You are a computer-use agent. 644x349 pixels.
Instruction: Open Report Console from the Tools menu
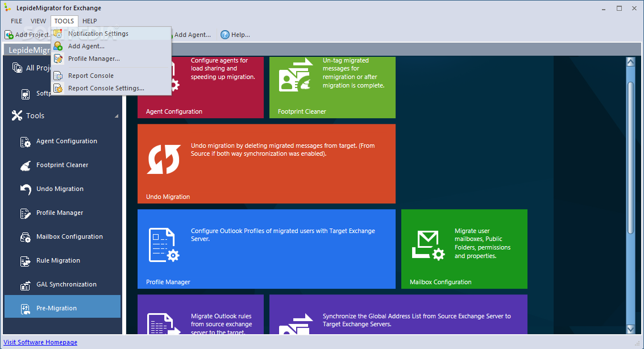[111, 76]
